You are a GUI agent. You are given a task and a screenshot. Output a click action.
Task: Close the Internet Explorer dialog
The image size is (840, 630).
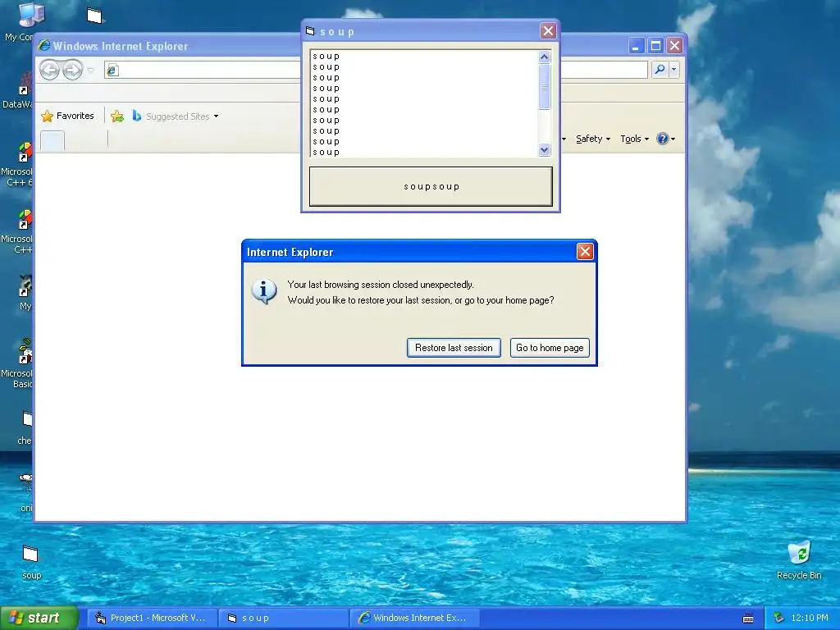point(584,251)
